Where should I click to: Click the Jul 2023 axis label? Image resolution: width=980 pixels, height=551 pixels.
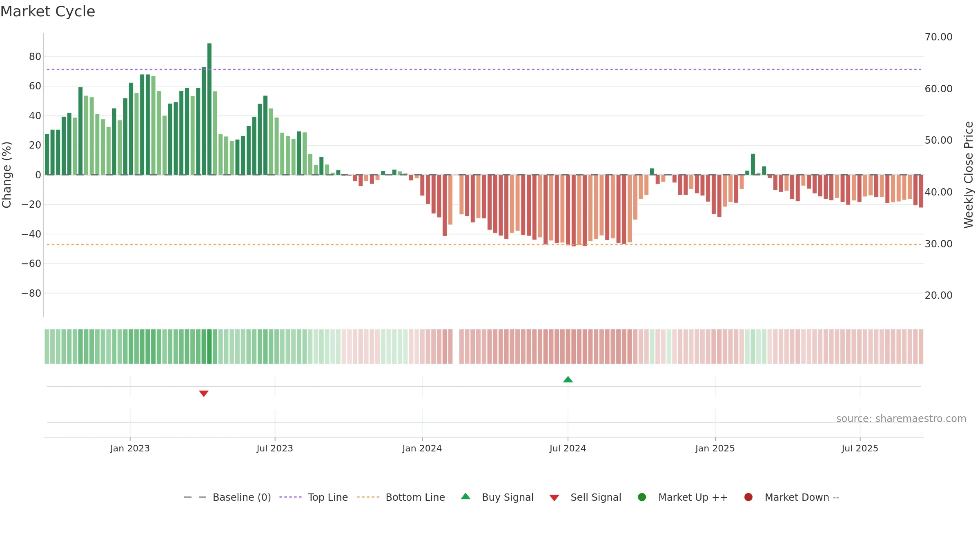pyautogui.click(x=275, y=449)
